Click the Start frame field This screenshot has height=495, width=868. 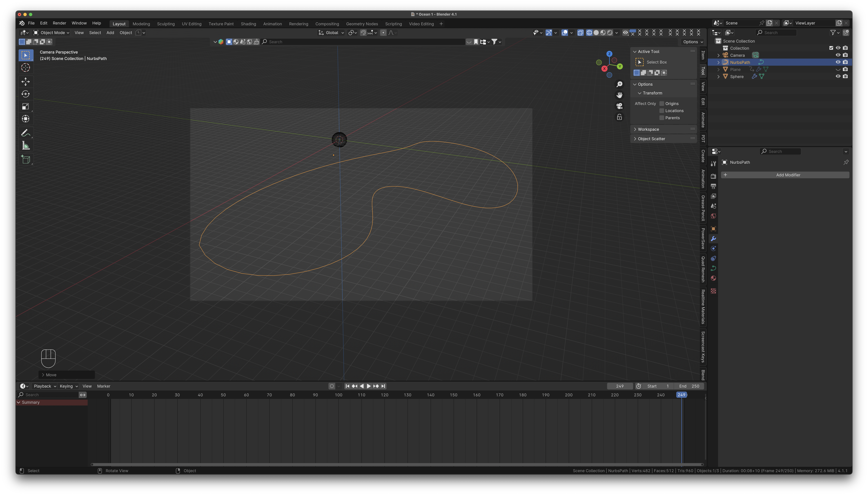(658, 386)
